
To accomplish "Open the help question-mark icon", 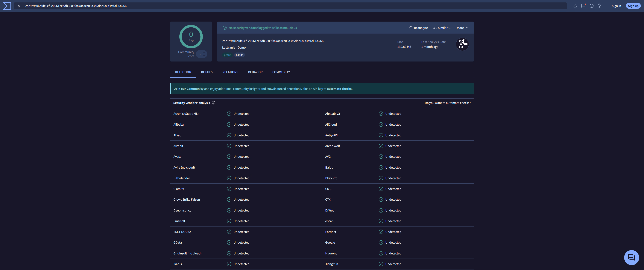I will pyautogui.click(x=592, y=6).
